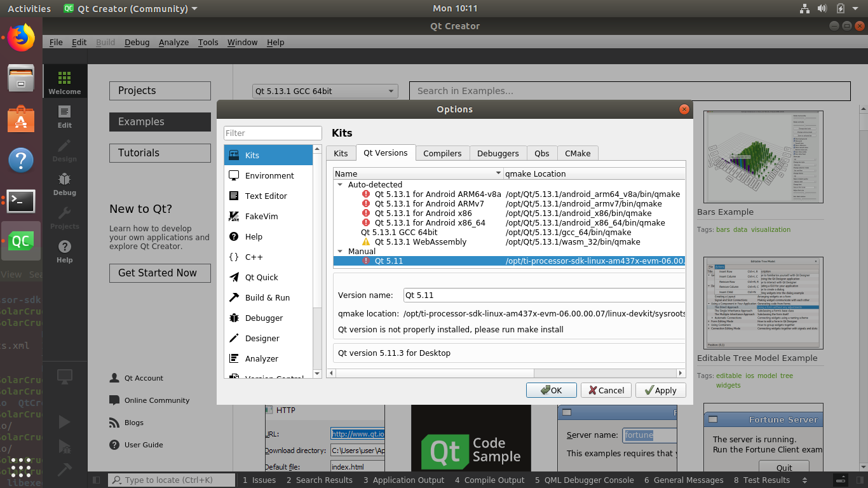
Task: Click the Cancel button
Action: coord(606,390)
